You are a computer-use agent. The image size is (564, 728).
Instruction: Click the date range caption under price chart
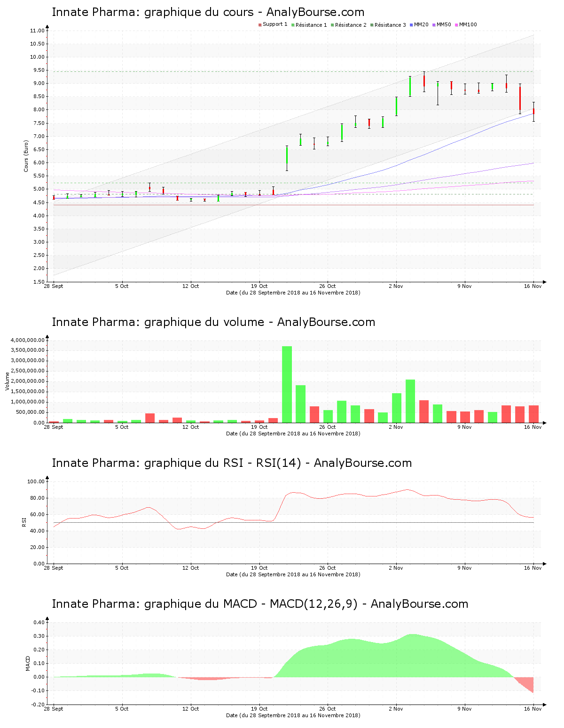click(x=293, y=293)
